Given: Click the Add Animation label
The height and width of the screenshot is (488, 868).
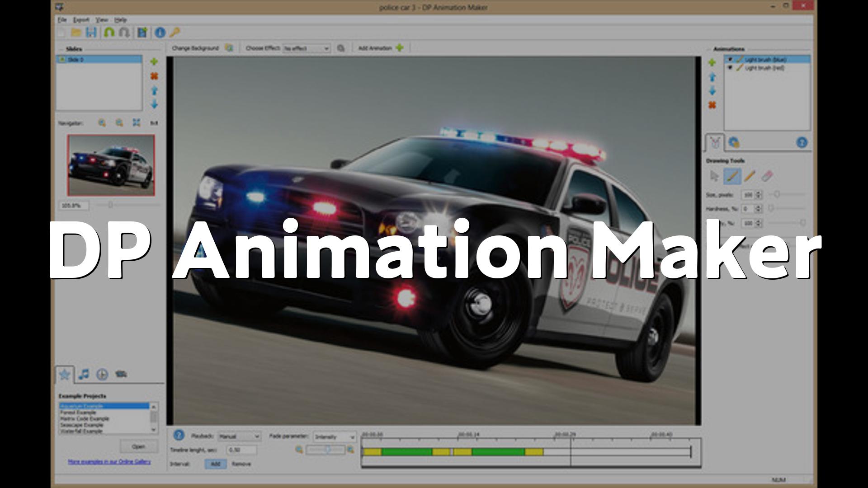Looking at the screenshot, I should [x=375, y=48].
